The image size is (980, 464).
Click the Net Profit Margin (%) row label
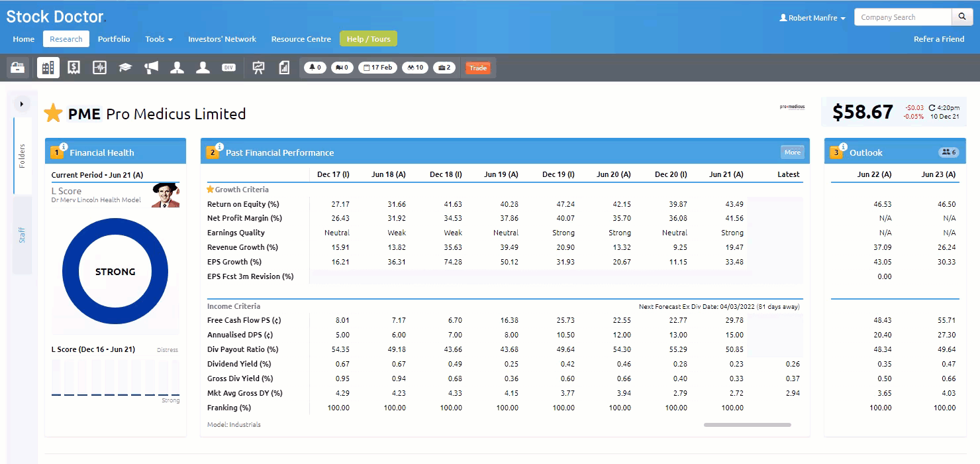(x=244, y=218)
